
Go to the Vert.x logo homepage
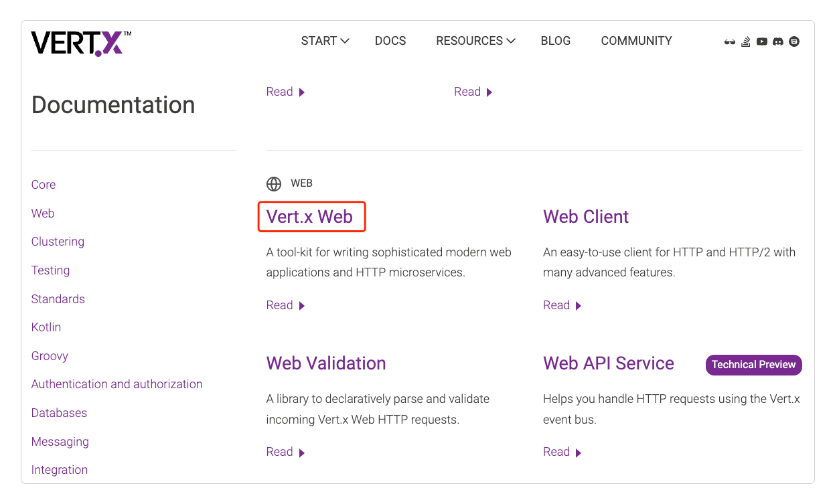coord(81,43)
